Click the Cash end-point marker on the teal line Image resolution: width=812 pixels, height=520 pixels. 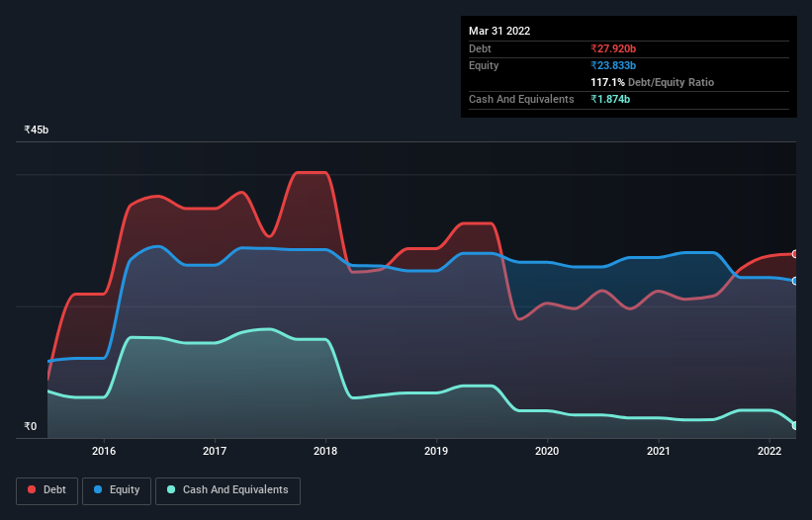click(795, 426)
